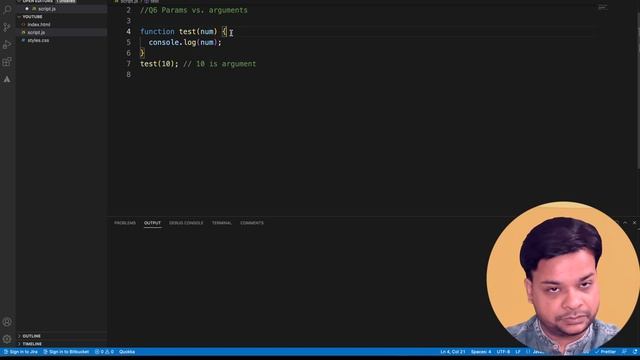Screen dimensions: 640x360
Task: Open the Search view in the activity bar
Action: (x=7, y=9)
